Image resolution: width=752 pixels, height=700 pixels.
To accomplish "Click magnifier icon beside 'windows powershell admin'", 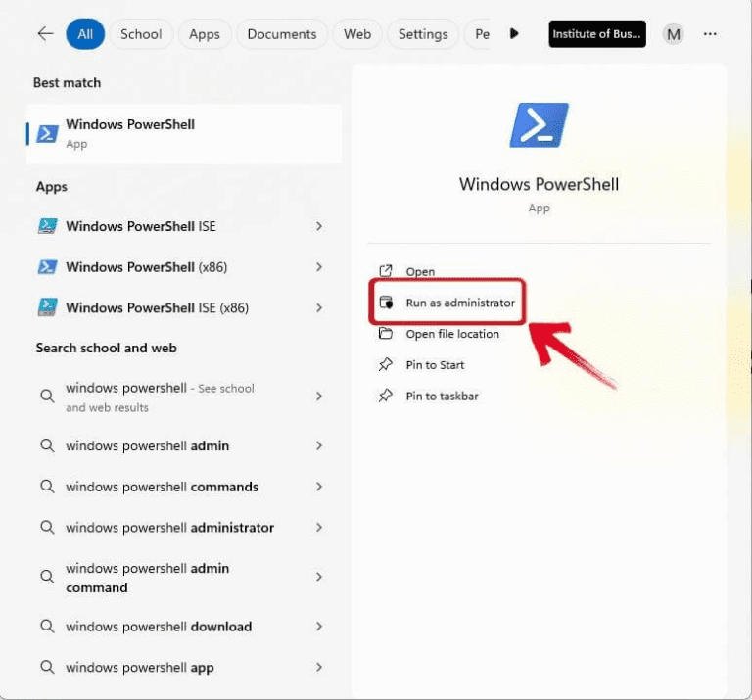I will coord(47,445).
